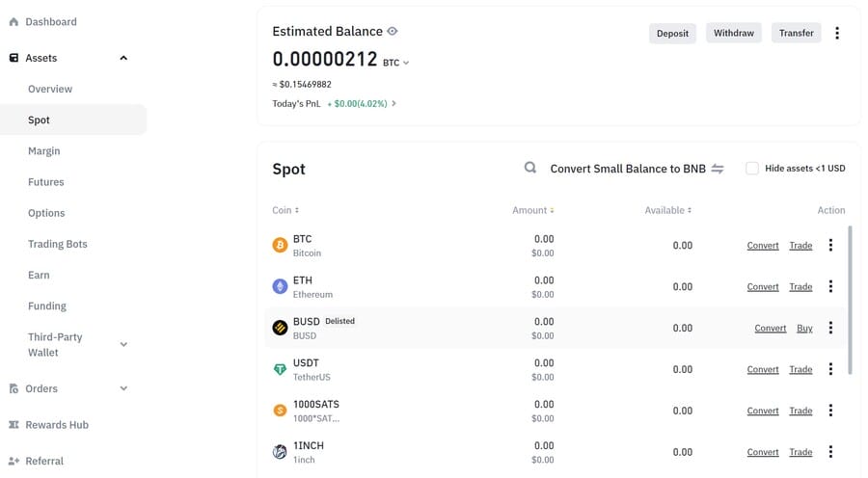Click the 0.00000212 estimated balance value

[324, 59]
